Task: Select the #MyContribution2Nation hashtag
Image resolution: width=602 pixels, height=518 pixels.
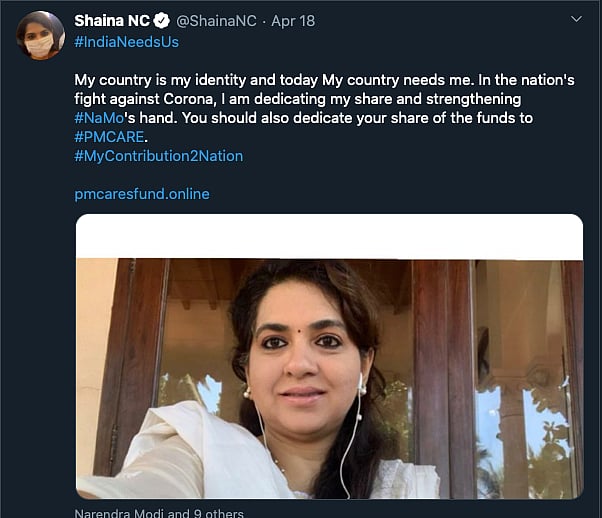Action: (159, 156)
